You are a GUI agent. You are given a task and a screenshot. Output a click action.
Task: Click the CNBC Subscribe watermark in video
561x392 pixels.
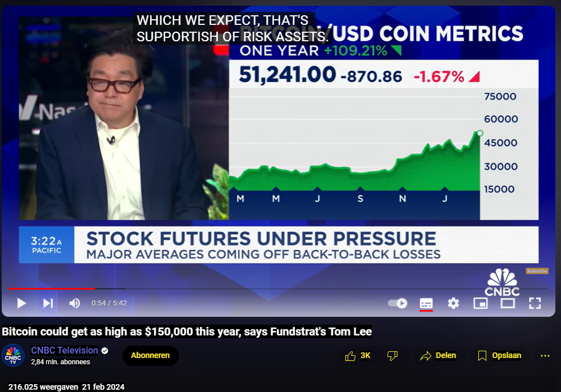point(537,271)
